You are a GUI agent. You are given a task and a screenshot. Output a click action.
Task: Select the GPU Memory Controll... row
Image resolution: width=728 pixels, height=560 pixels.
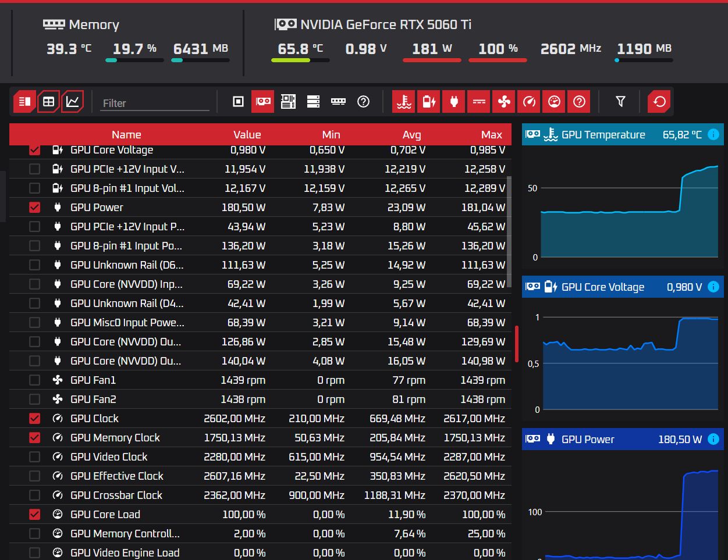pyautogui.click(x=260, y=533)
